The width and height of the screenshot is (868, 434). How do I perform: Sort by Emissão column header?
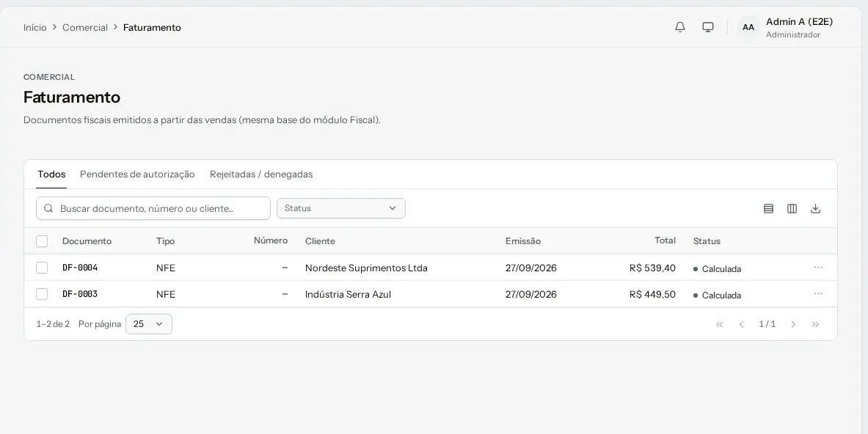[523, 241]
